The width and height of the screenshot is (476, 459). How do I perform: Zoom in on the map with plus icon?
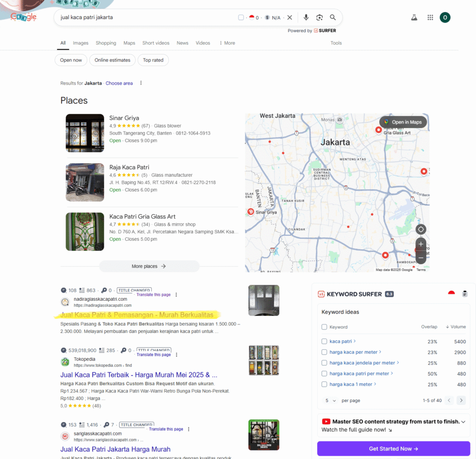(x=420, y=245)
